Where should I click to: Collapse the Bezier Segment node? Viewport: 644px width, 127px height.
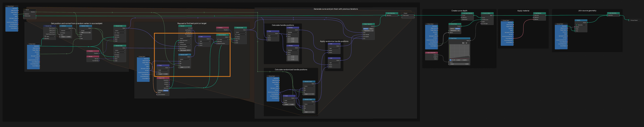364,24
